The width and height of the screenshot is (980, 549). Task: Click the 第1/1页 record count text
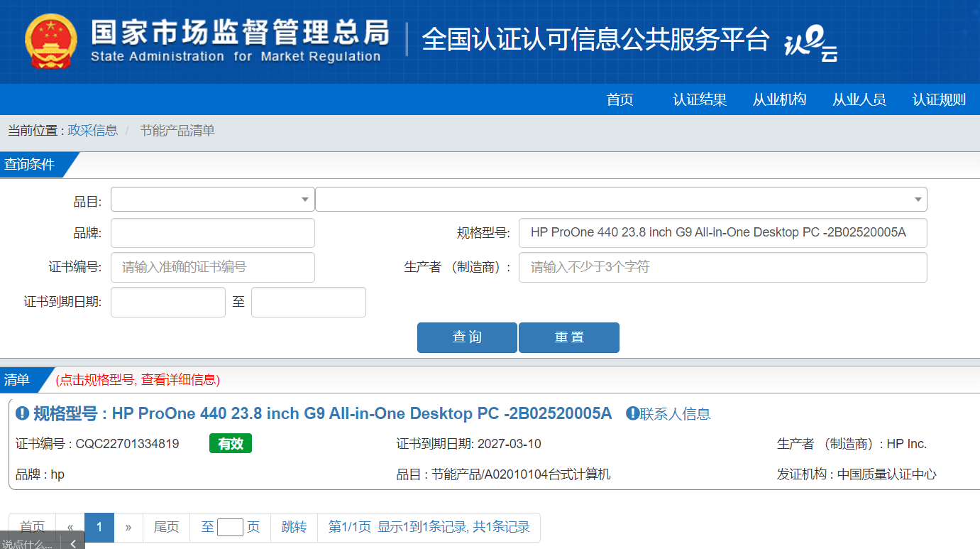(x=429, y=527)
